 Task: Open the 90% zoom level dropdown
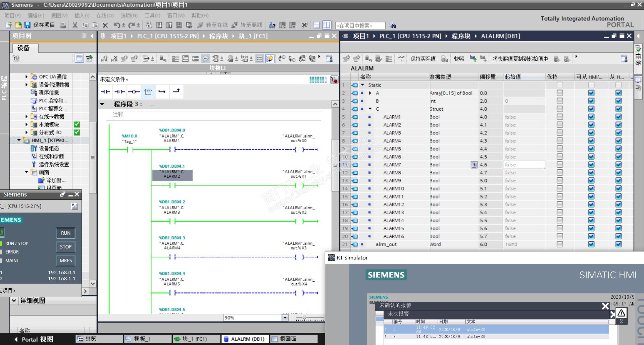285,318
